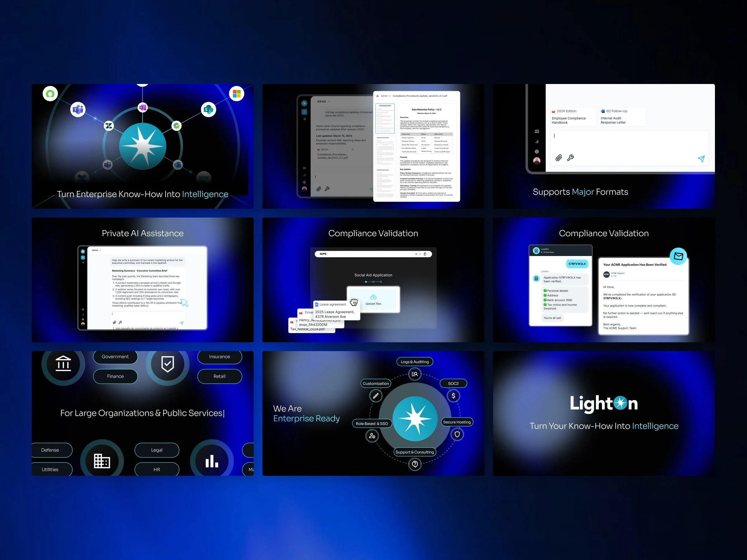
Task: Open the Alfred dropdown in Private AI Assistance
Action: pyautogui.click(x=96, y=250)
